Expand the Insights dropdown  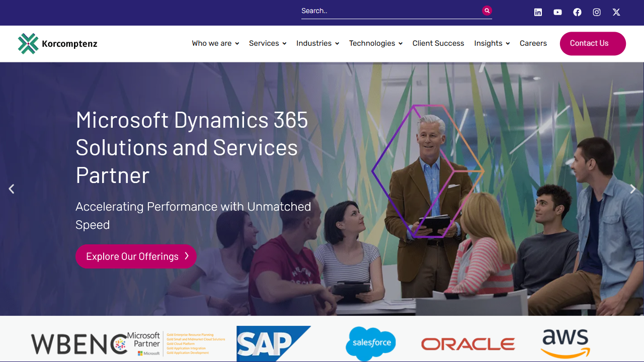[492, 43]
